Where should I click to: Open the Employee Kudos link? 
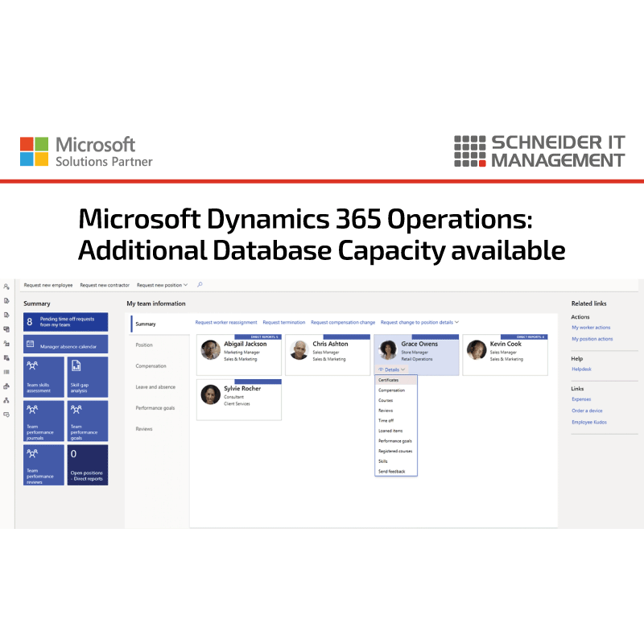(x=589, y=422)
